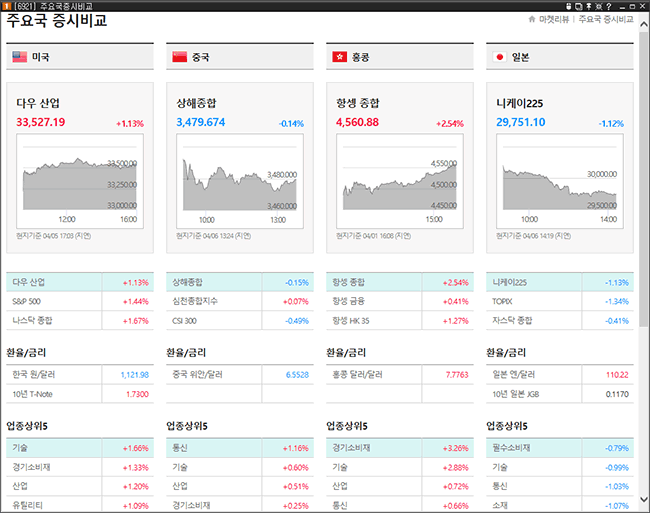Click the 니케이225 intraday chart
This screenshot has width=650, height=513.
click(x=560, y=181)
